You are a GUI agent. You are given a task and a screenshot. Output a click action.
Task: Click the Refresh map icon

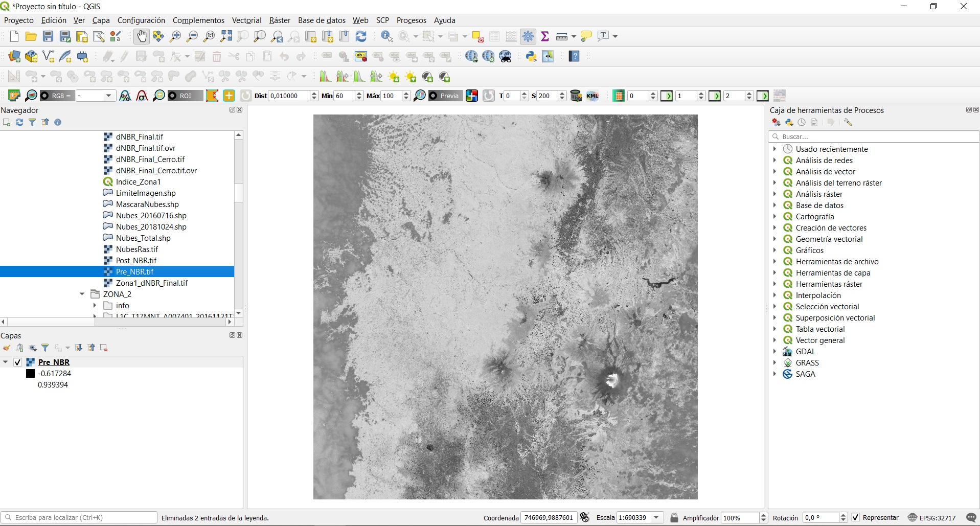point(361,36)
